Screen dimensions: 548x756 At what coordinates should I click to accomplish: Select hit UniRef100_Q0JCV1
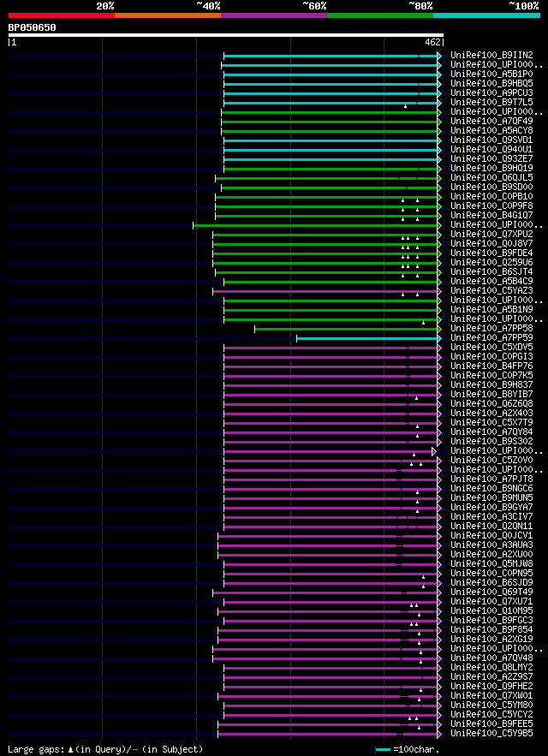[491, 536]
